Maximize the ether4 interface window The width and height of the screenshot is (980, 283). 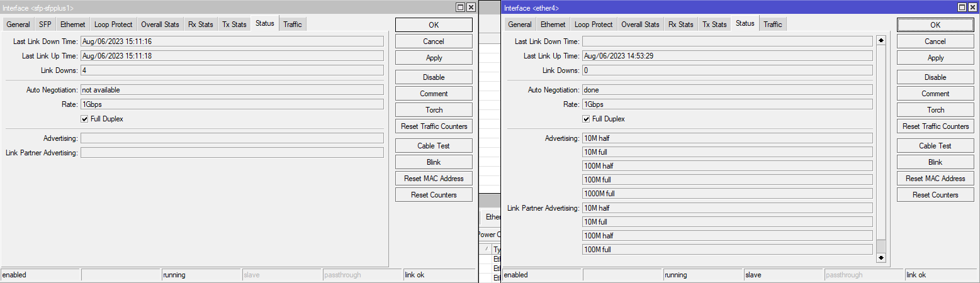(x=962, y=8)
